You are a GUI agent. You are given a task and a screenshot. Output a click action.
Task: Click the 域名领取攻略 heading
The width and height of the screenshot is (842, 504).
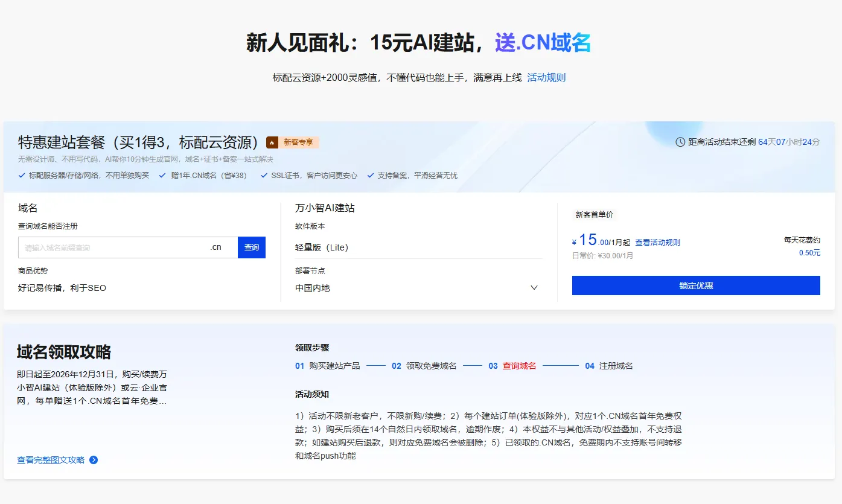(x=64, y=352)
